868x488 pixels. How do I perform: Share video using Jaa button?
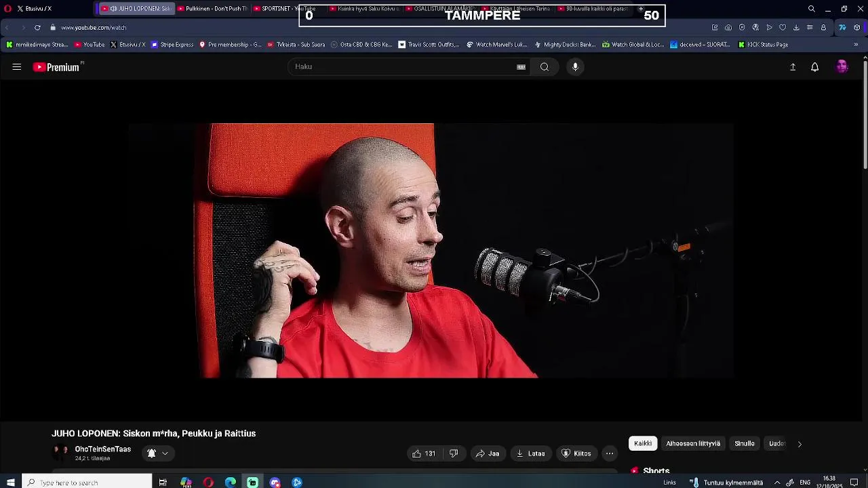(487, 453)
